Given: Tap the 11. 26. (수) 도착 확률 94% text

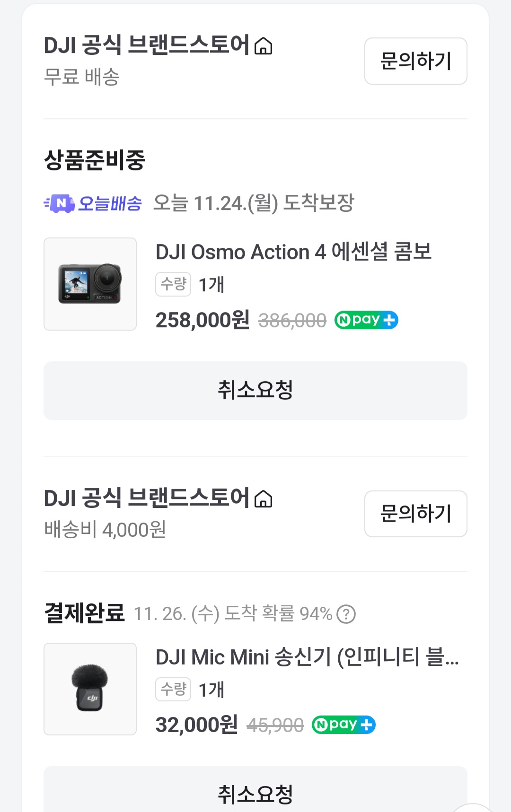Looking at the screenshot, I should coord(233,614).
